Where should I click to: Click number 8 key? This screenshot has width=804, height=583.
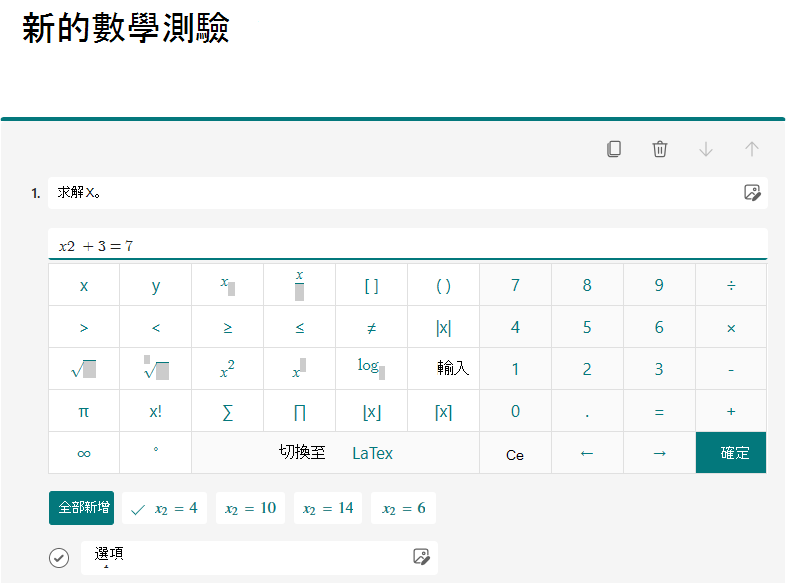click(x=587, y=285)
